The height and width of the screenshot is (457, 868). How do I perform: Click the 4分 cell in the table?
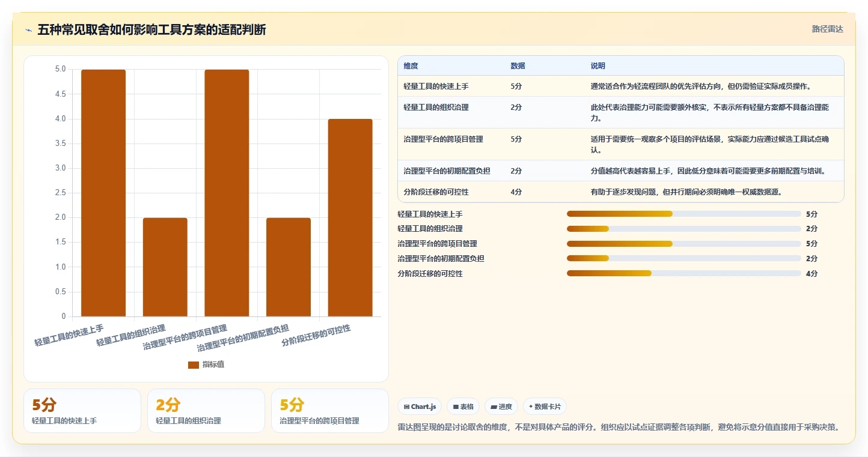[x=516, y=192]
